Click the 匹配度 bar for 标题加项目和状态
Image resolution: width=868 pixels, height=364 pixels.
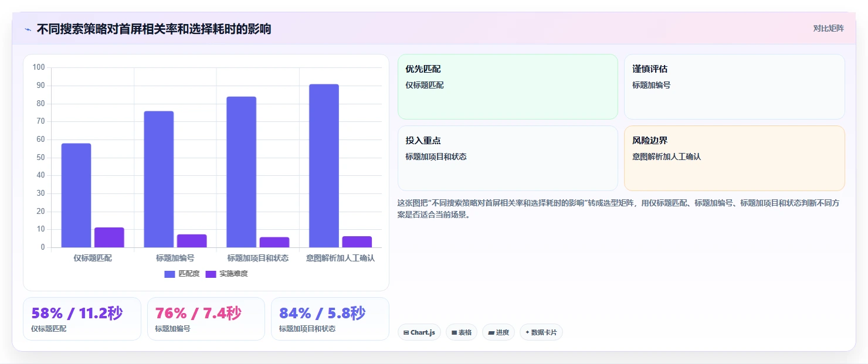click(x=242, y=172)
